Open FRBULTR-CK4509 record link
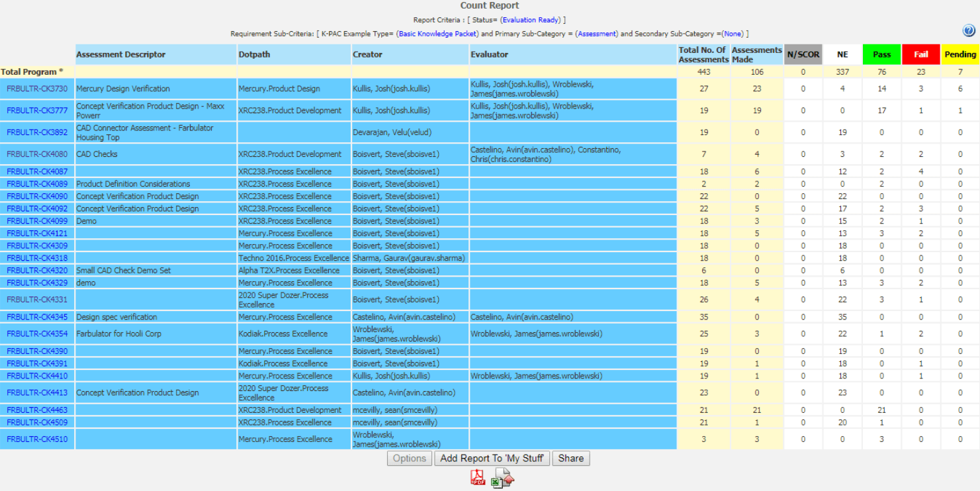Image resolution: width=980 pixels, height=491 pixels. (x=37, y=422)
